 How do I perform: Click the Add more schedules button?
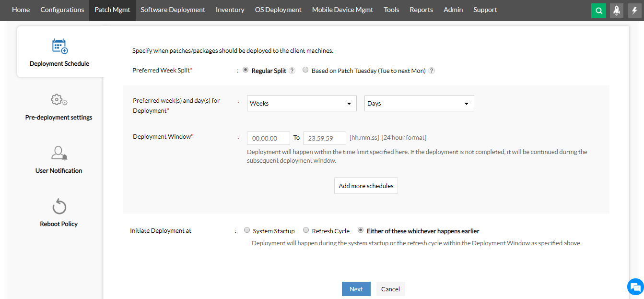pos(366,185)
